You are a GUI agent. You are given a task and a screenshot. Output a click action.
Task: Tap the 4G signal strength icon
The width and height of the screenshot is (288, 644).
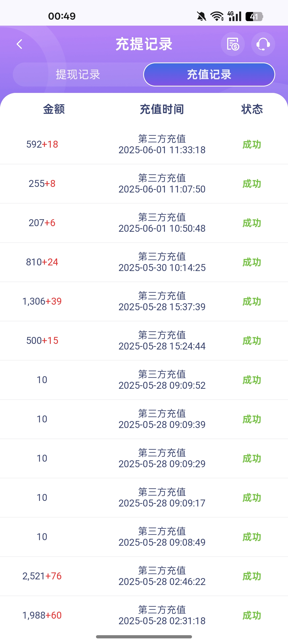point(234,16)
